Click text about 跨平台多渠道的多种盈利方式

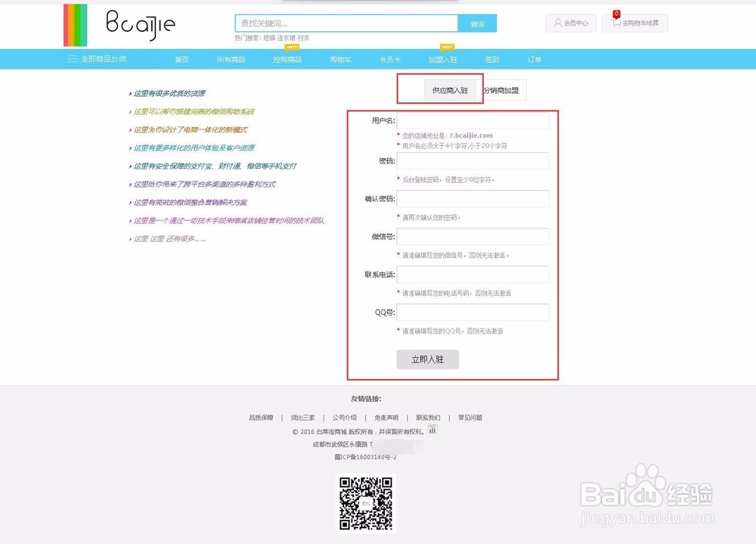coord(204,185)
